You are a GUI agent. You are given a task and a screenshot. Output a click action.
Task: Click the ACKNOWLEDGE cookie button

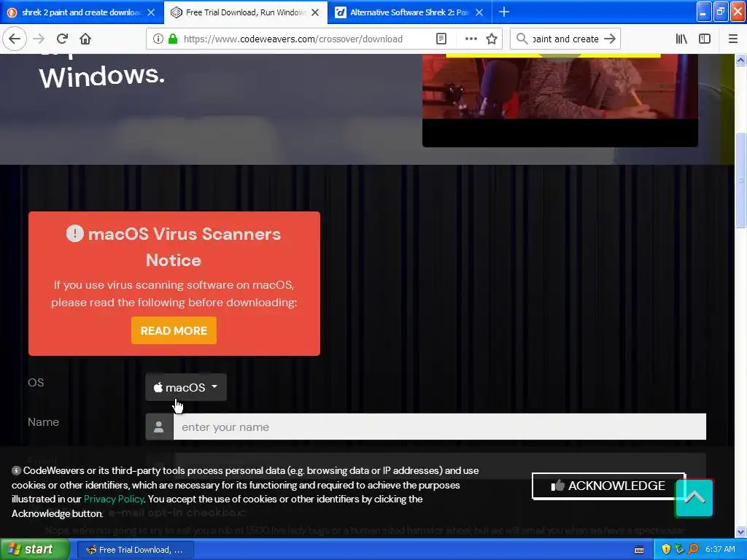tap(608, 486)
